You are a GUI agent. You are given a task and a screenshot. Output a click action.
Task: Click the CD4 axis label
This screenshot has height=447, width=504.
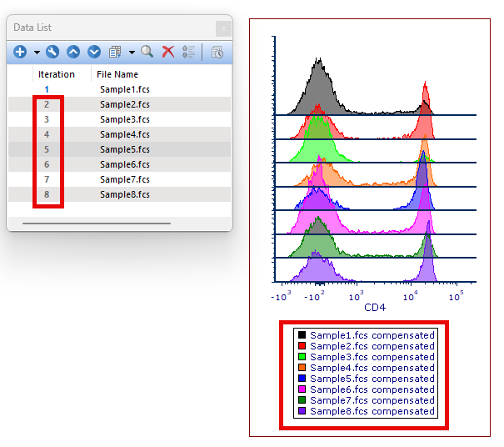[375, 308]
